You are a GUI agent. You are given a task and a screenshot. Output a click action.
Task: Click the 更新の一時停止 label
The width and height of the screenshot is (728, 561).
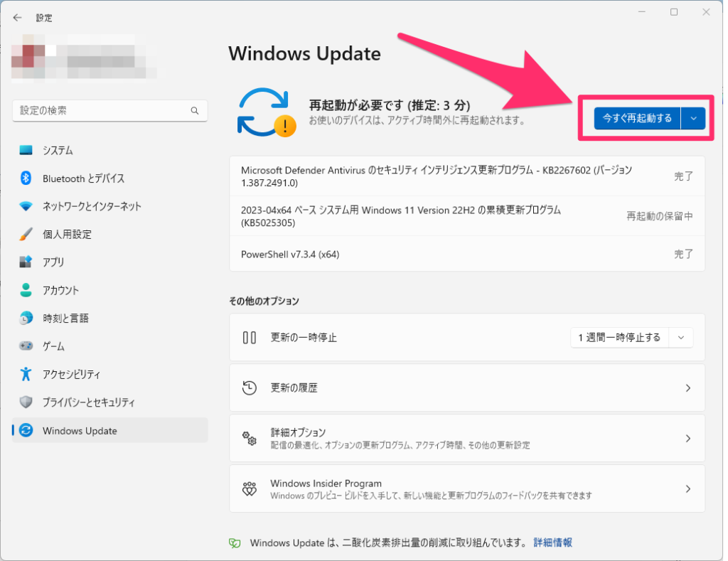coord(304,338)
